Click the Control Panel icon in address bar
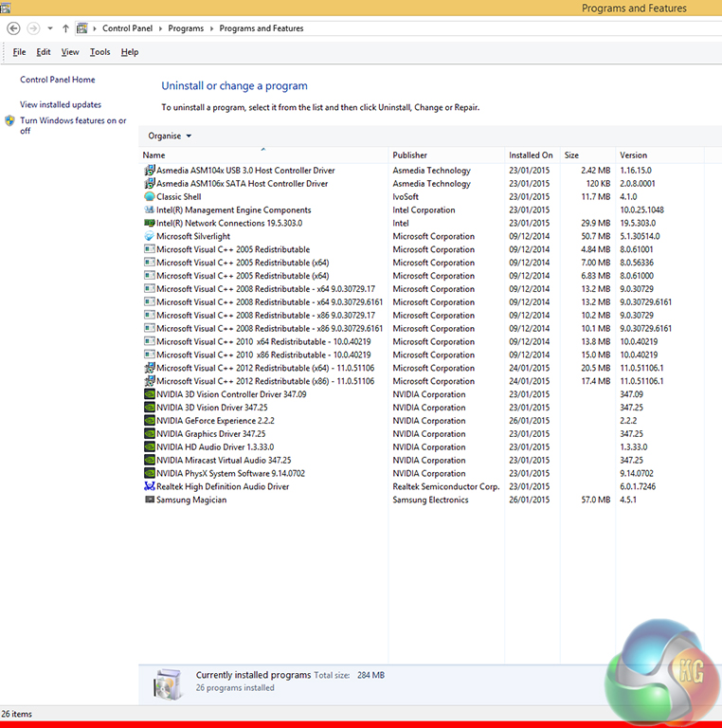Image resolution: width=722 pixels, height=728 pixels. [x=82, y=28]
